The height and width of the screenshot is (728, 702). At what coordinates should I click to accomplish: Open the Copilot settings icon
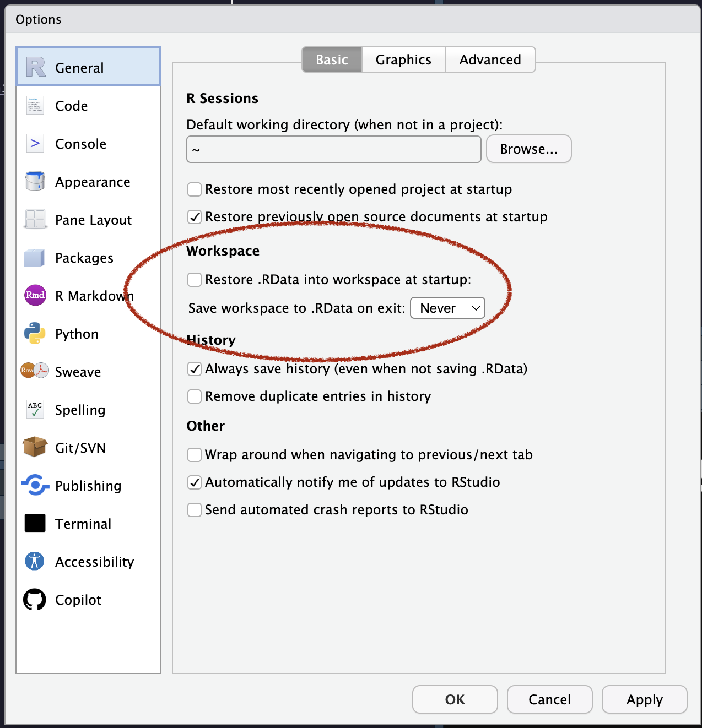(35, 600)
